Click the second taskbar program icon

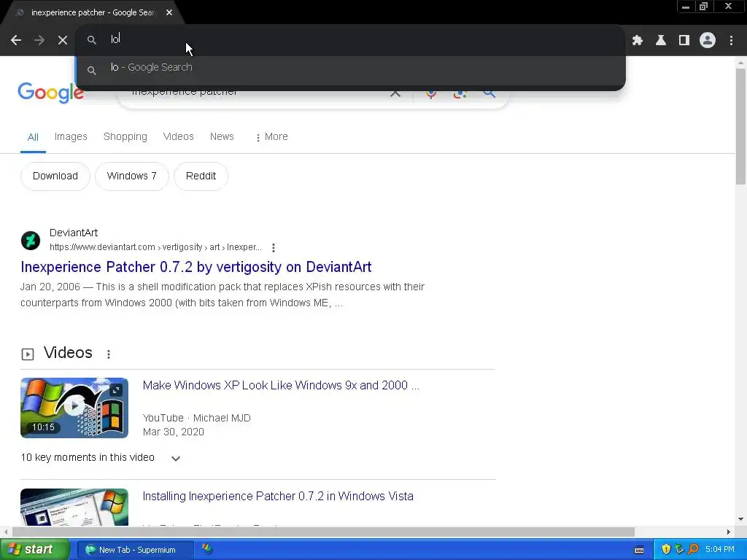[x=207, y=550]
